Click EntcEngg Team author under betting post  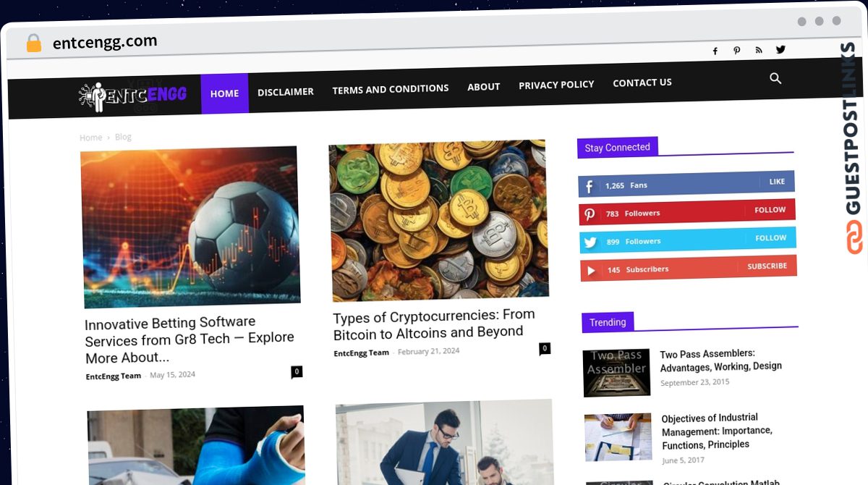114,376
